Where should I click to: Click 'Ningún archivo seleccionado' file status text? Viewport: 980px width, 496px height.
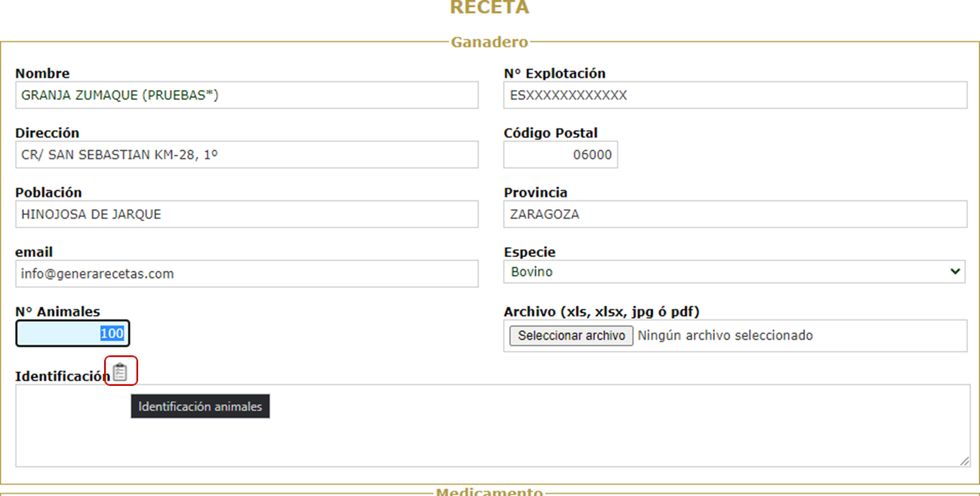(x=725, y=335)
